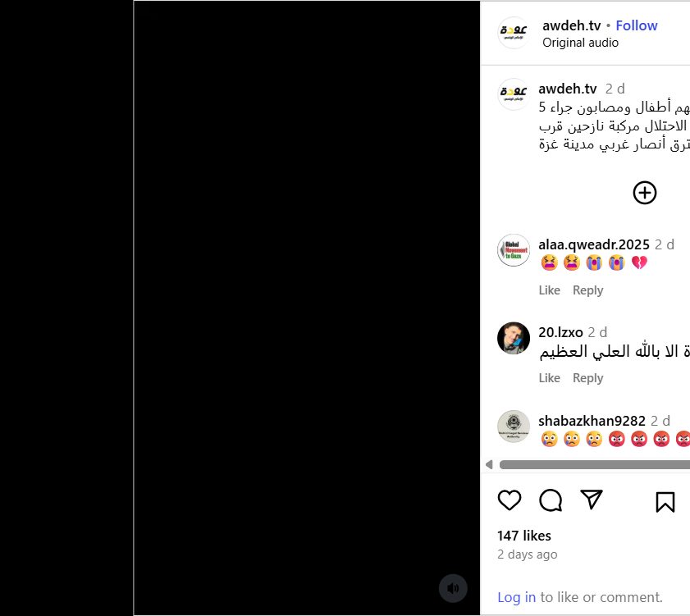The image size is (690, 616).
Task: Open the Original audio link
Action: (580, 43)
